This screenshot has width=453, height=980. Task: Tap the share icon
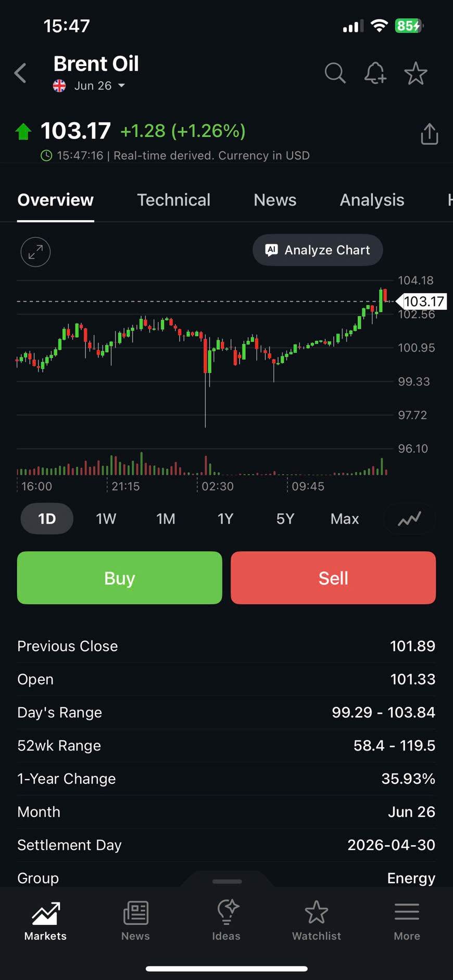429,134
